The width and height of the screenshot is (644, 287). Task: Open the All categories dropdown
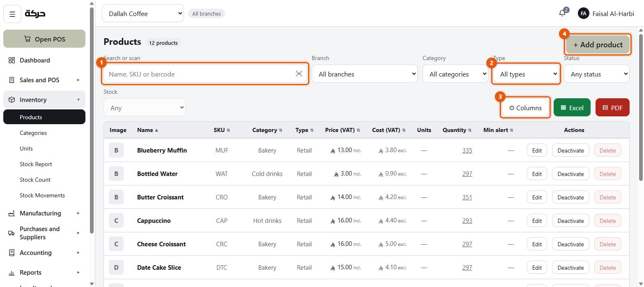click(x=455, y=74)
